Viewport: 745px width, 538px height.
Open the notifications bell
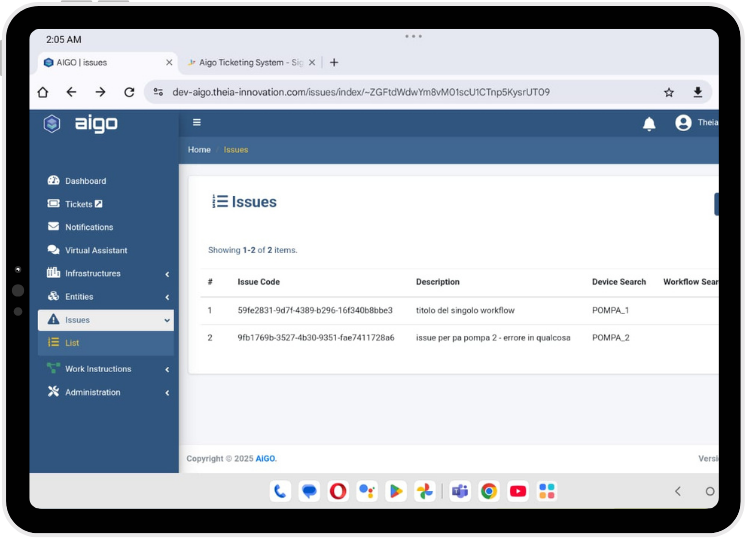tap(649, 124)
